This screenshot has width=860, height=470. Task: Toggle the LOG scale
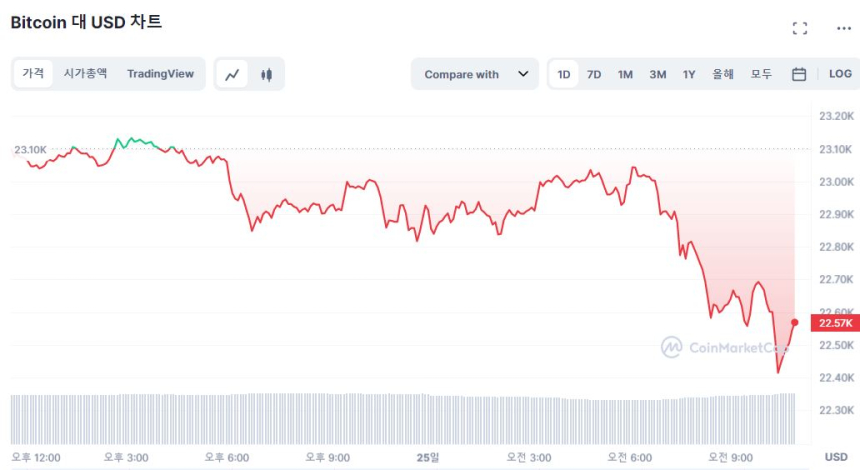click(840, 74)
